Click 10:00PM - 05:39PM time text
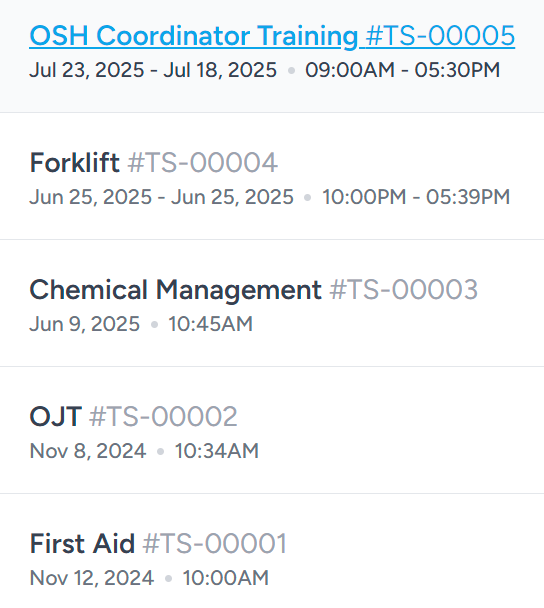This screenshot has height=608, width=544. point(416,197)
